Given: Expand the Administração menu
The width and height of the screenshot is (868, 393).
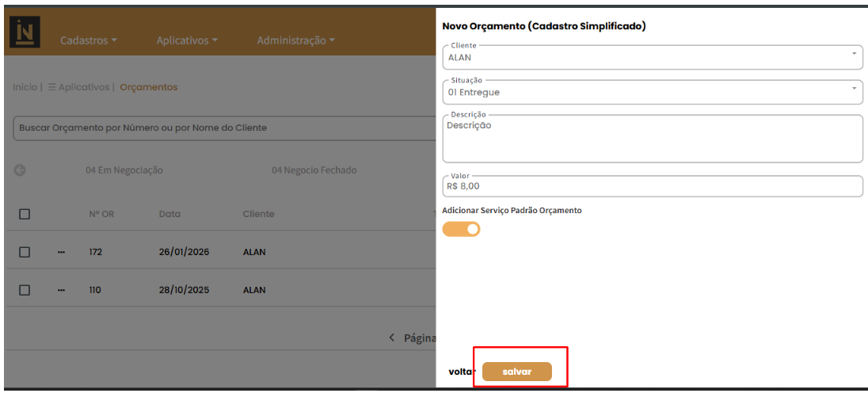Looking at the screenshot, I should (x=295, y=40).
